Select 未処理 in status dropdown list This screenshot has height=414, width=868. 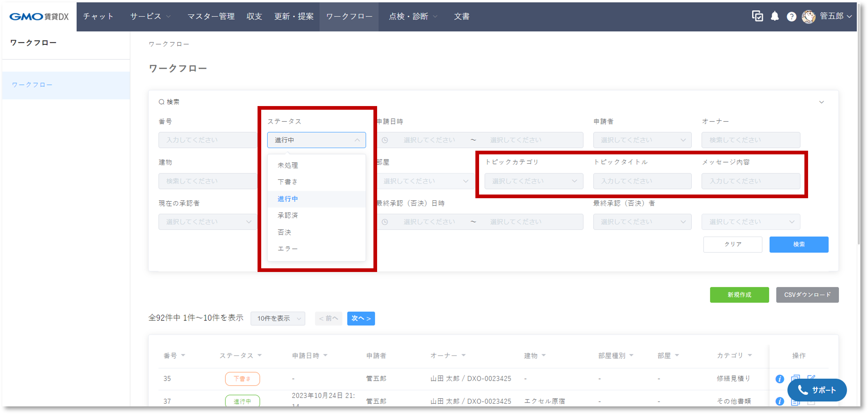[x=288, y=165]
